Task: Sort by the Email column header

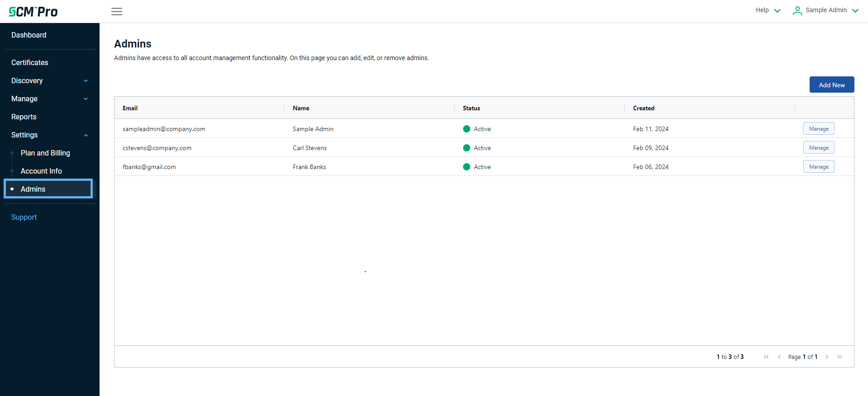Action: click(x=130, y=108)
